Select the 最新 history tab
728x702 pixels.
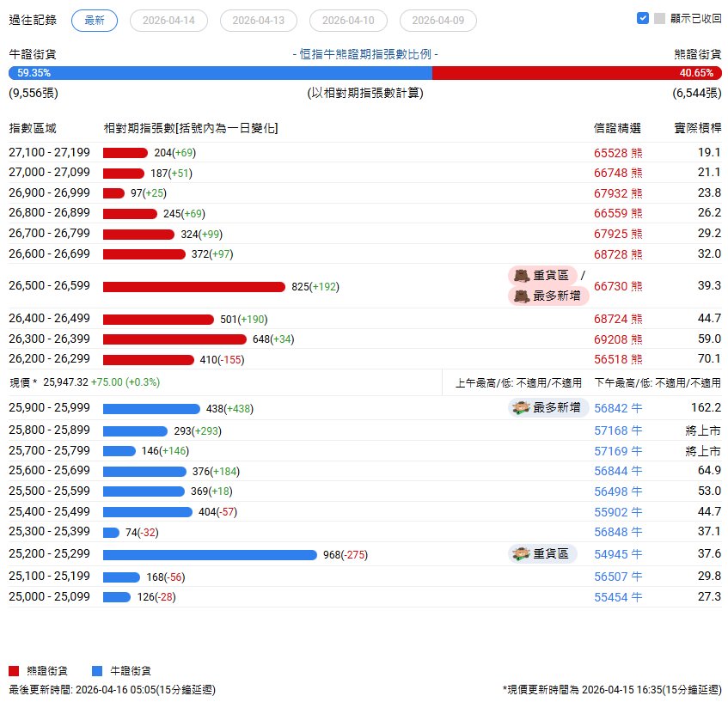(95, 21)
